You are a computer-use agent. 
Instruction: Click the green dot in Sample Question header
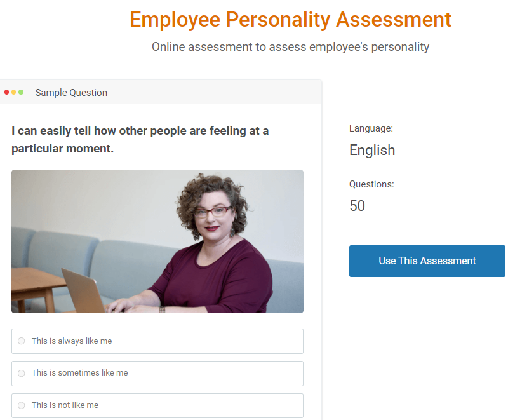21,92
